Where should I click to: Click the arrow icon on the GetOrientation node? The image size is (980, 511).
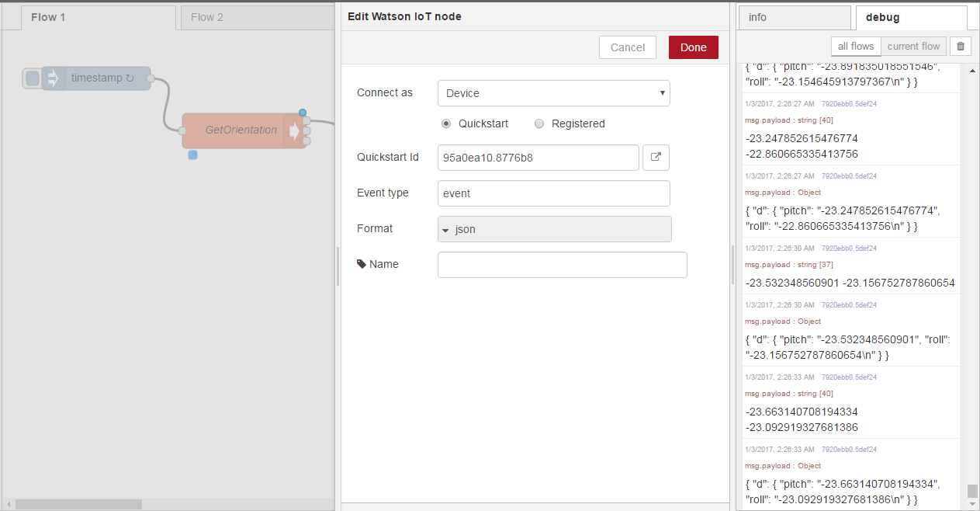[x=294, y=130]
